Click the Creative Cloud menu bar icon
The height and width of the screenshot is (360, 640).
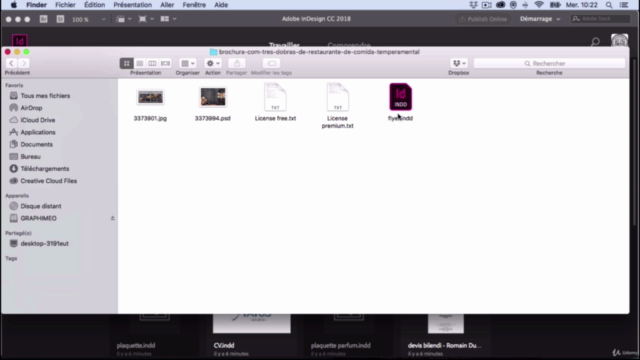coord(500,5)
